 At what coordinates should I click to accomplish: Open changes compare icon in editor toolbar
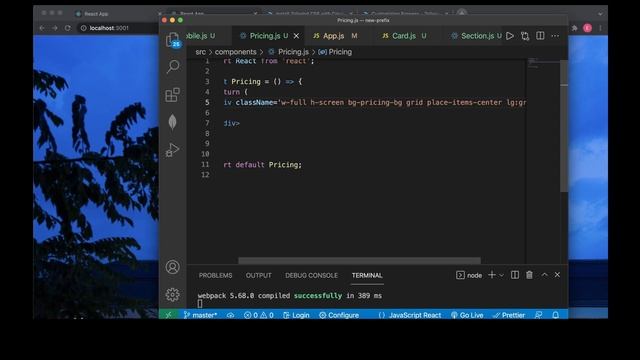(525, 36)
